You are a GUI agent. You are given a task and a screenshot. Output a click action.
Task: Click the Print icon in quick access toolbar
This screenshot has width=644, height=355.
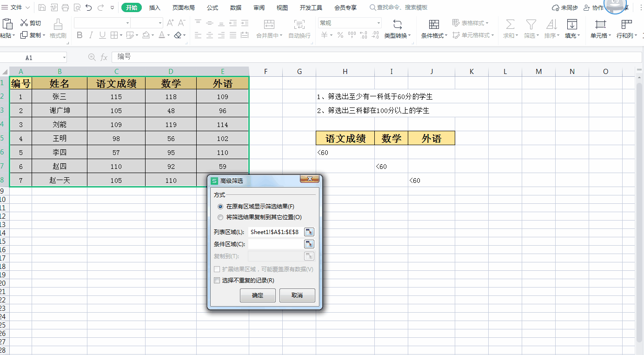click(65, 7)
